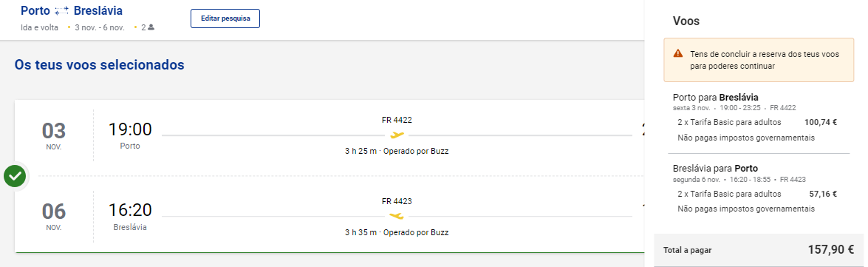
Task: Click the Voos sidebar heading
Action: point(686,21)
